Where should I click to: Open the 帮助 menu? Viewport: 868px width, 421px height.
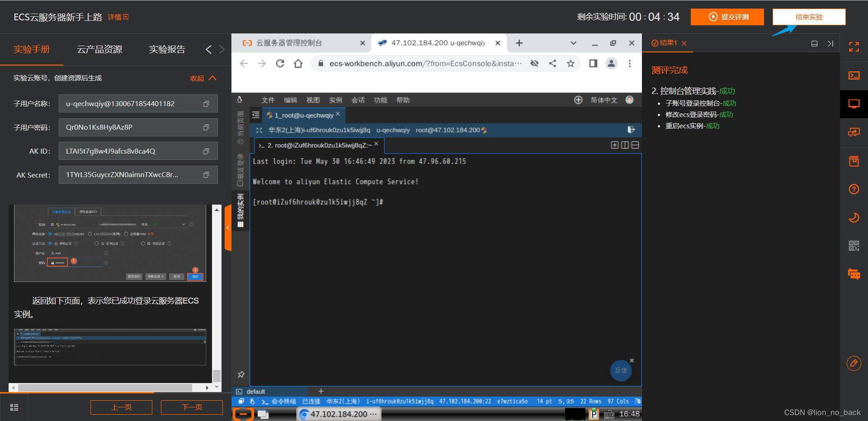[x=403, y=100]
